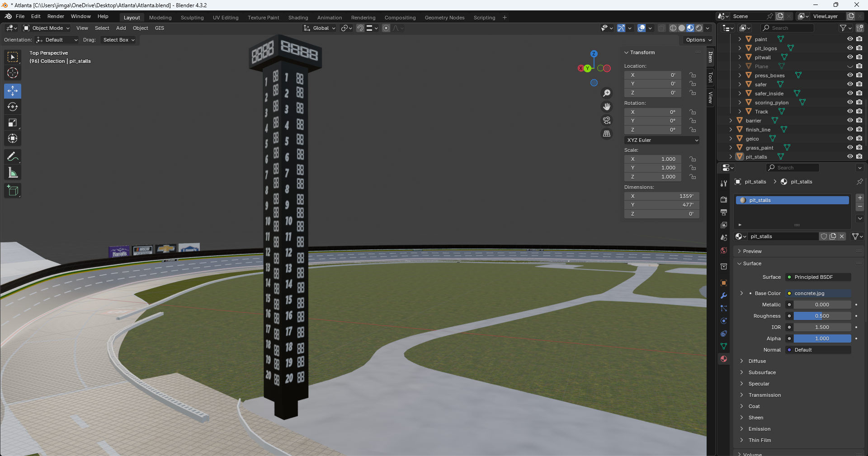Open the View Layer properties tab

(x=724, y=225)
